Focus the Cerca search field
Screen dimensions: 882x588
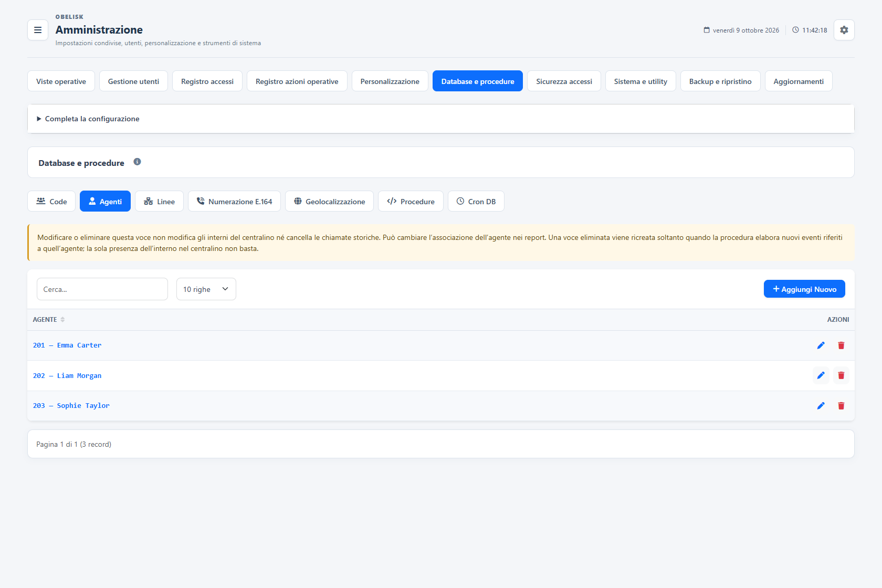click(102, 289)
